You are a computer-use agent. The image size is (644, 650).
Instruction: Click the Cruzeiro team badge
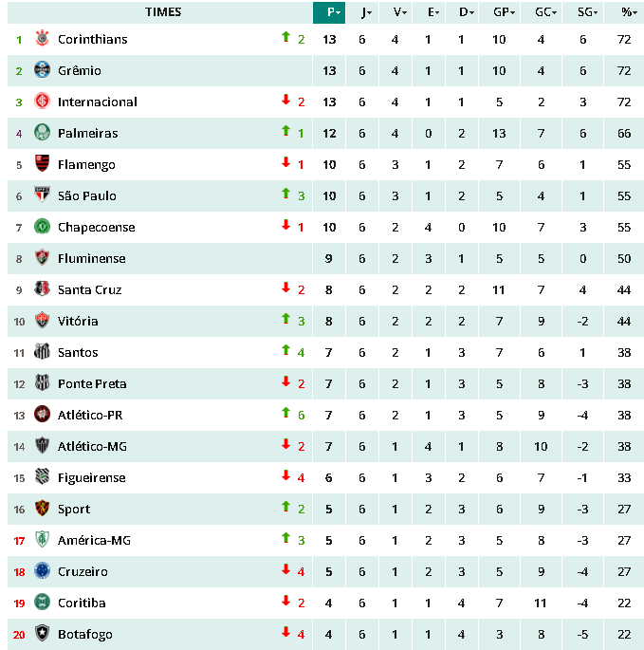(x=42, y=571)
